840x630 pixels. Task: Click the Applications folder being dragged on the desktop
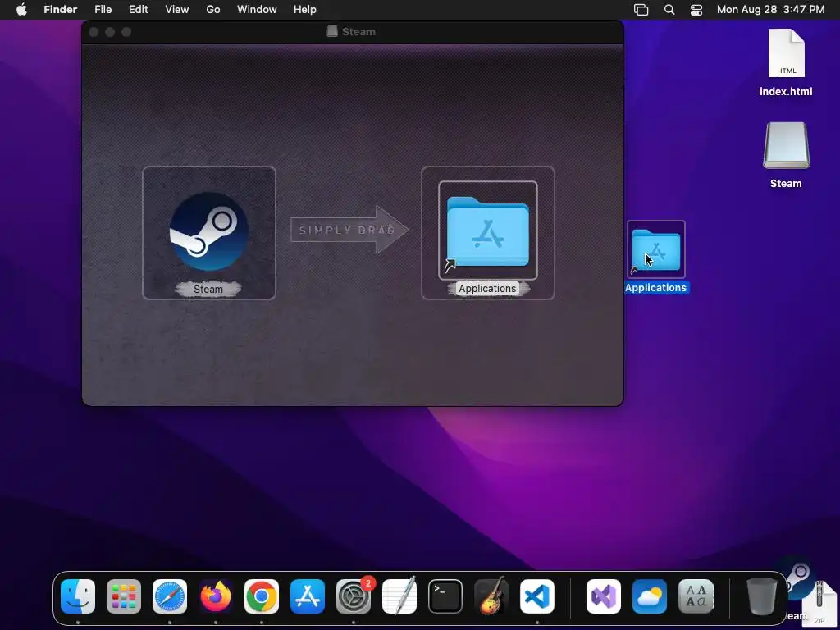(655, 249)
